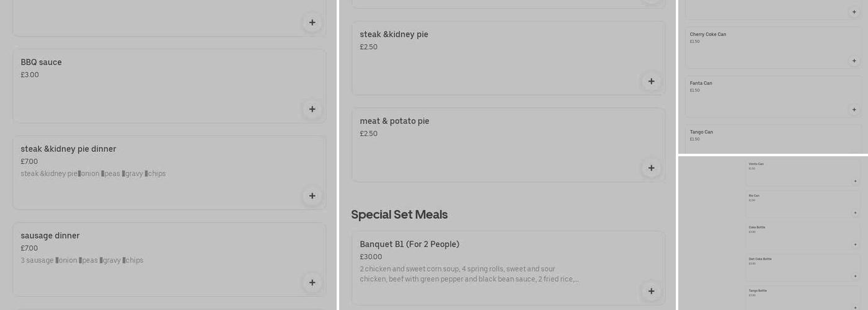Click plus icon for steak & kidney pie dinner

(312, 196)
